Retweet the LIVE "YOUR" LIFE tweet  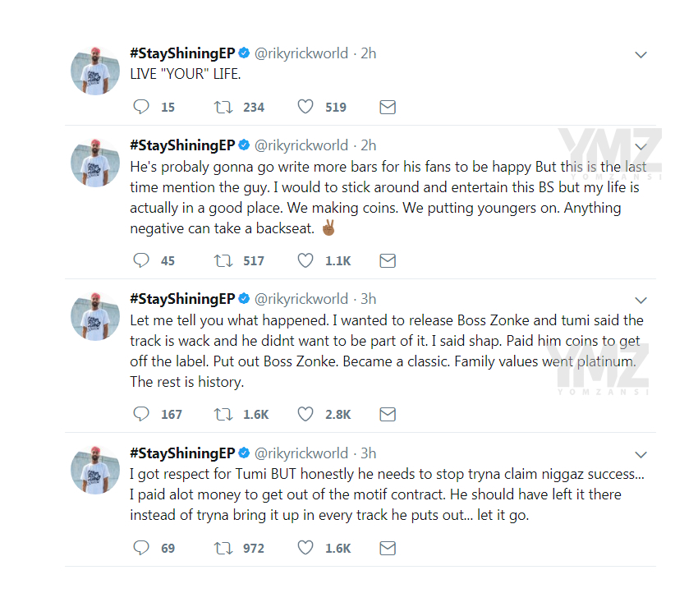pos(223,107)
